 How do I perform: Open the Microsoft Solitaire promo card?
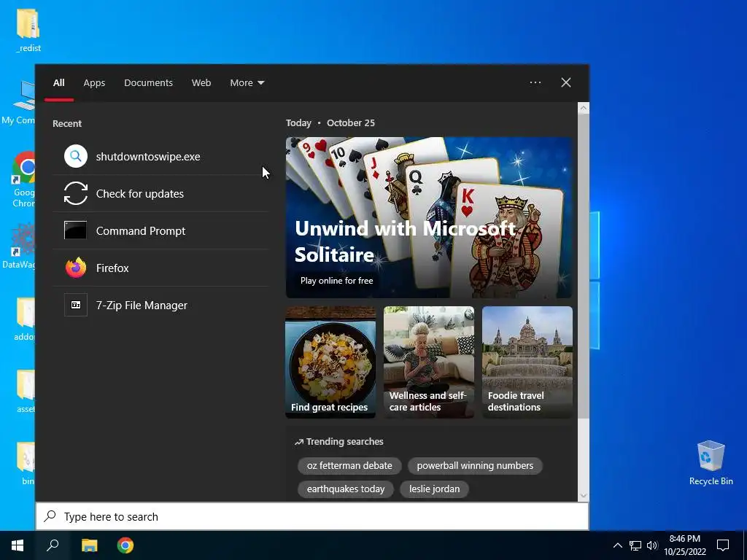pos(429,217)
